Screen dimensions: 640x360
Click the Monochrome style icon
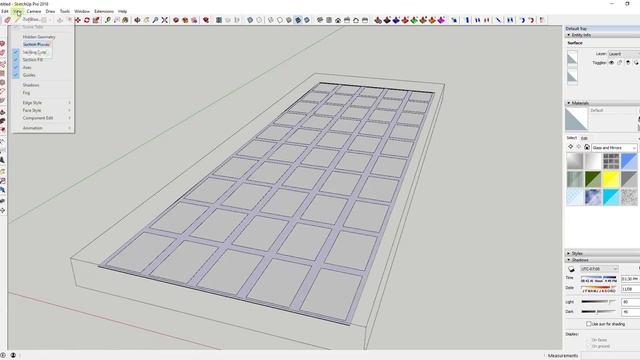(307, 20)
